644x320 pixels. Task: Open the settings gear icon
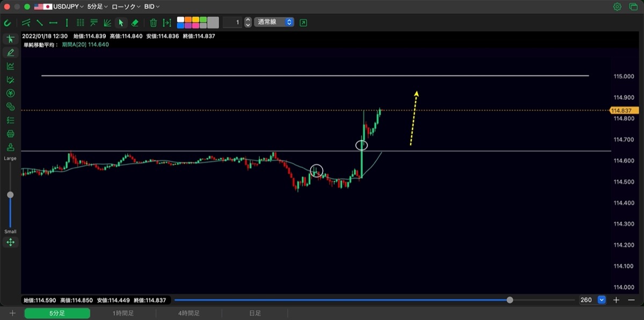coord(617,6)
